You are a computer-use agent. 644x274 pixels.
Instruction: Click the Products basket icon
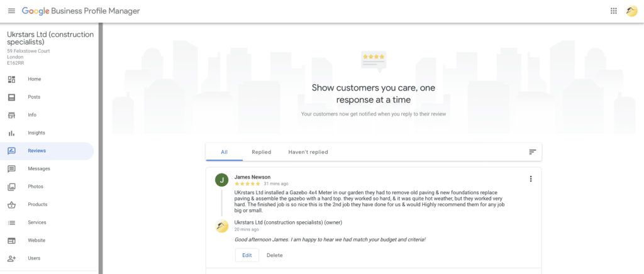tap(11, 205)
